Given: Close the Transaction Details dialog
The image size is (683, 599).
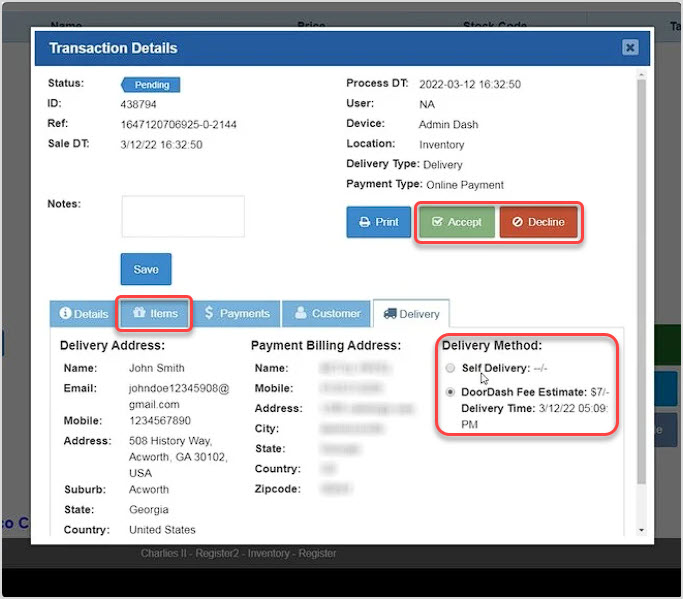Looking at the screenshot, I should [630, 47].
